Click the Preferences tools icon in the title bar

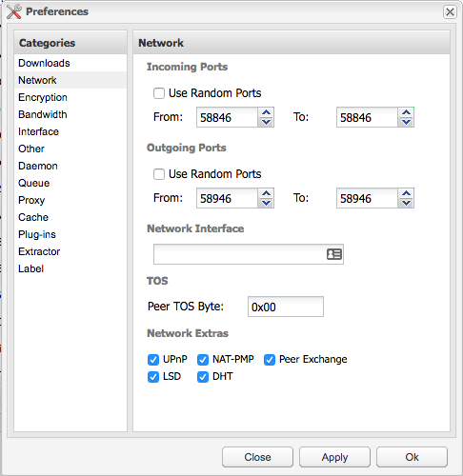[x=14, y=11]
